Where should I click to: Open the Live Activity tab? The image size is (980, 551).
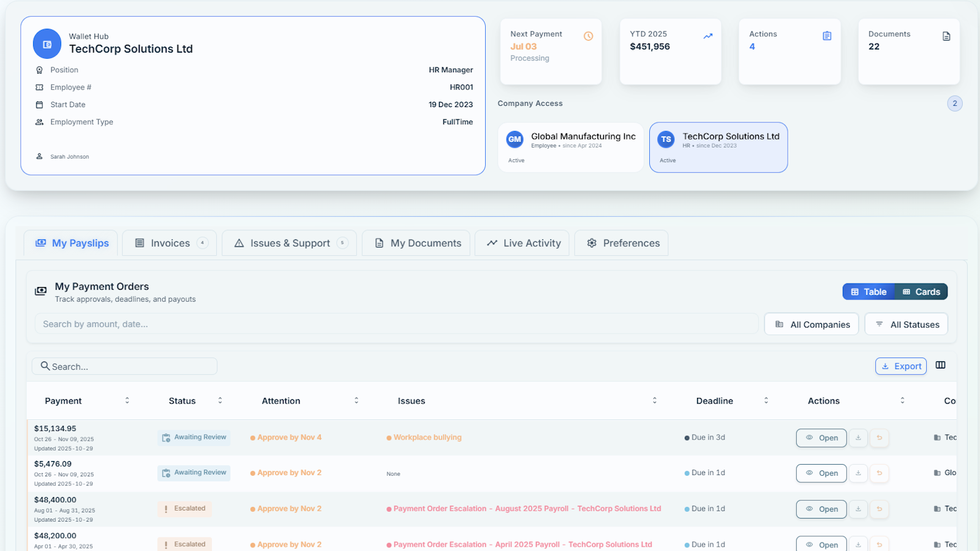click(x=521, y=243)
